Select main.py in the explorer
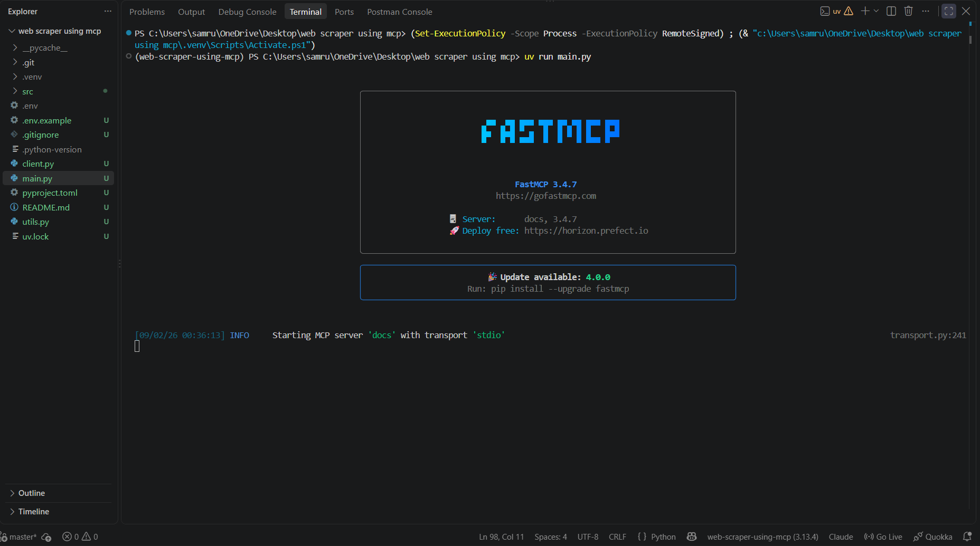Image resolution: width=980 pixels, height=546 pixels. coord(59,178)
